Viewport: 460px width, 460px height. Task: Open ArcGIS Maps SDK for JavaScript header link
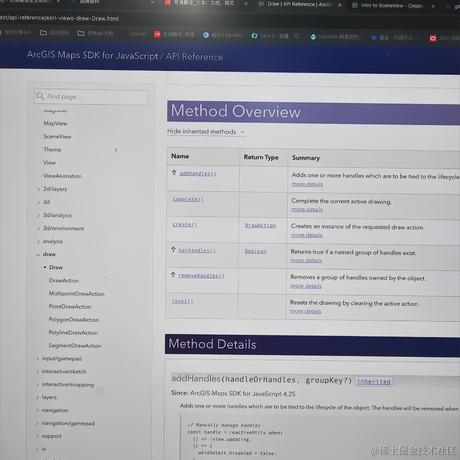click(x=92, y=55)
